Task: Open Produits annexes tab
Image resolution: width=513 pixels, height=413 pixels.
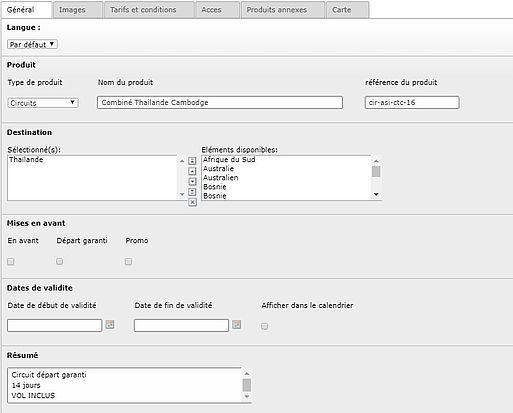Action: point(283,10)
